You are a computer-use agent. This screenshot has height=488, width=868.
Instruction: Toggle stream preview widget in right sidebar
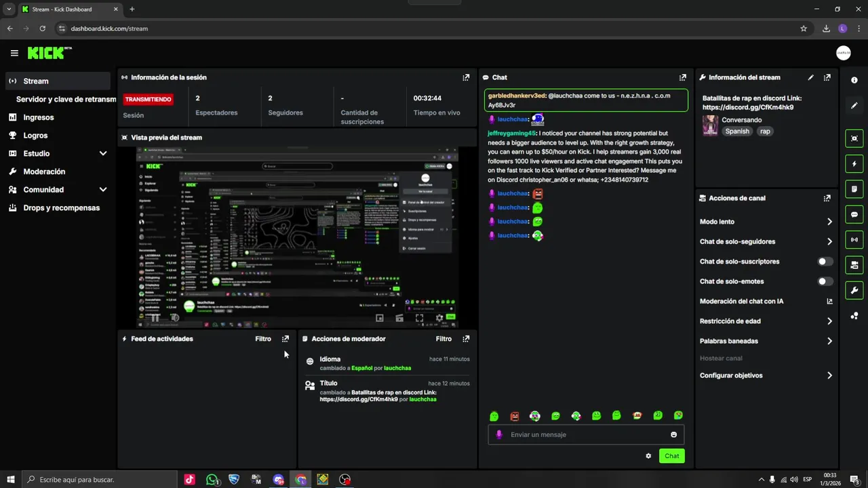pyautogui.click(x=854, y=138)
